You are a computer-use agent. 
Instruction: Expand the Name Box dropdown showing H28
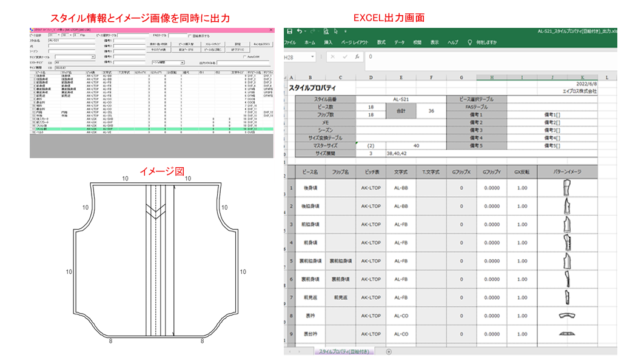312,57
